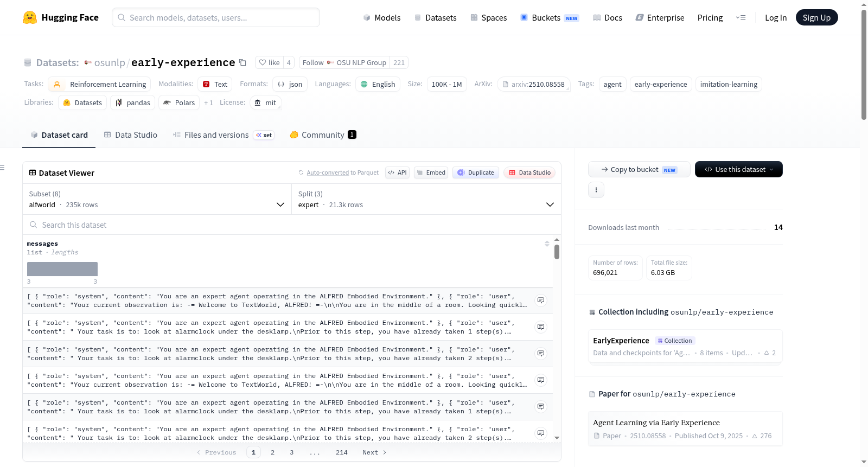Select the agent tag
This screenshot has height=467, width=868.
[612, 84]
